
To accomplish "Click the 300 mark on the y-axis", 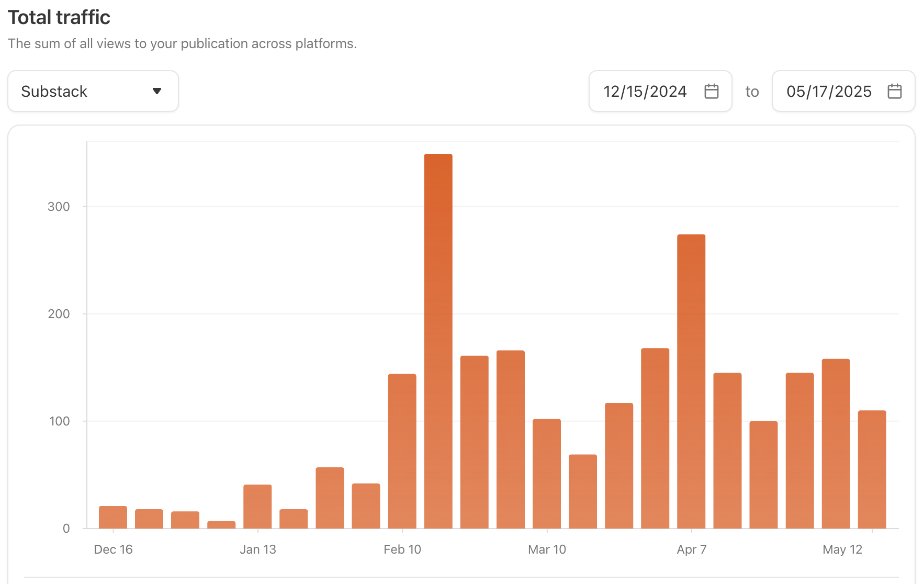I will [59, 207].
